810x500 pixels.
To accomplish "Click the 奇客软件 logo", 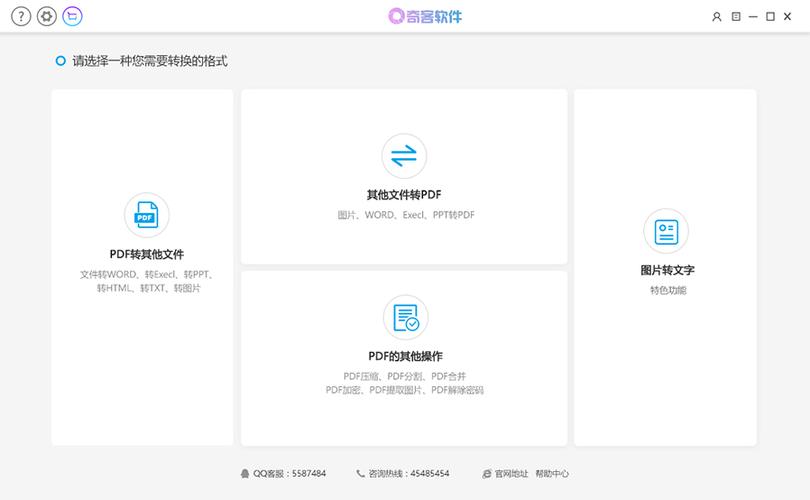I will 425,17.
